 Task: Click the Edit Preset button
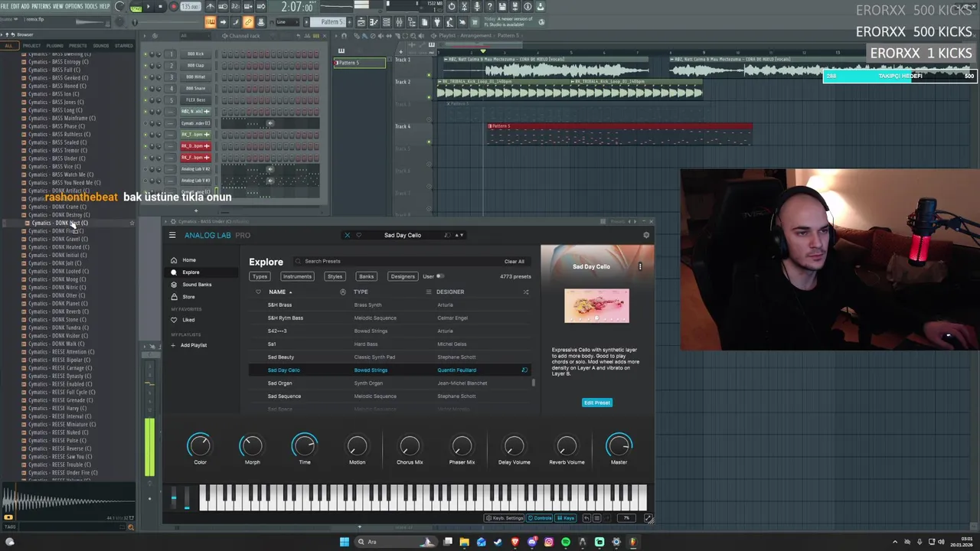click(597, 403)
